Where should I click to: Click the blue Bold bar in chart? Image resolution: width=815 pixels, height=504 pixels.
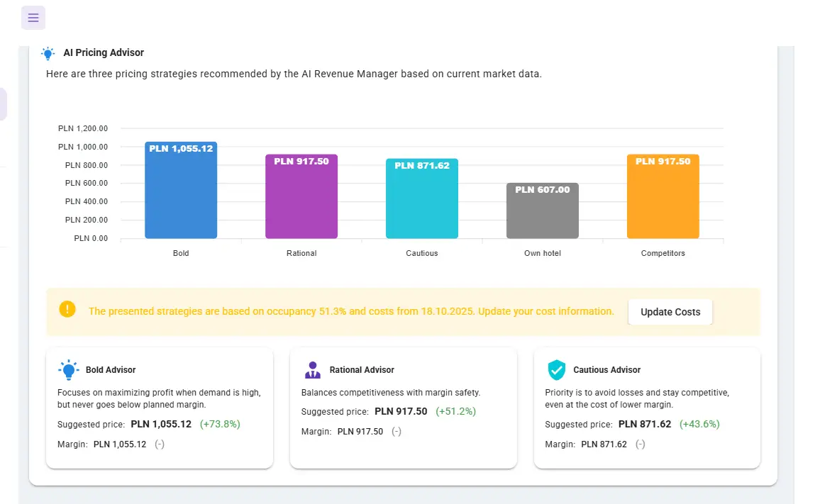[181, 191]
